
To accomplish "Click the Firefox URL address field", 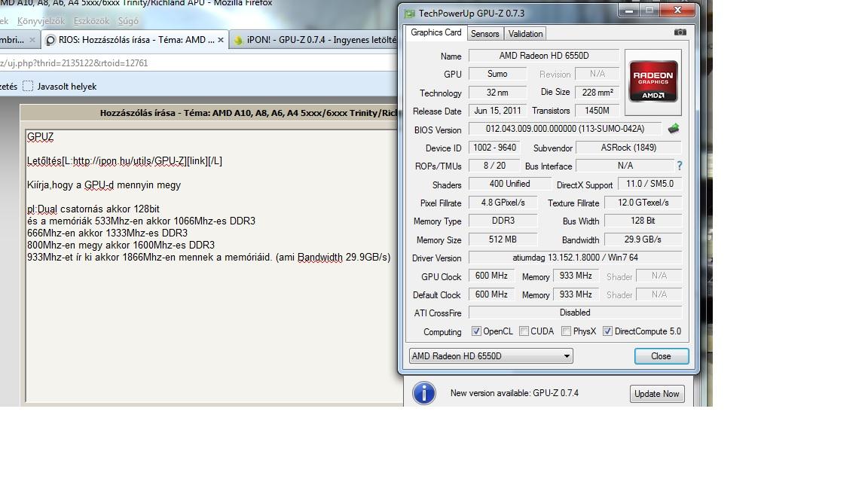I will point(198,63).
